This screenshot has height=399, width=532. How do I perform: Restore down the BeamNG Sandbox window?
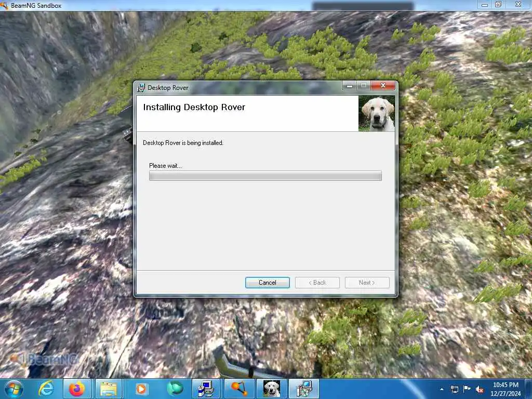pyautogui.click(x=498, y=5)
